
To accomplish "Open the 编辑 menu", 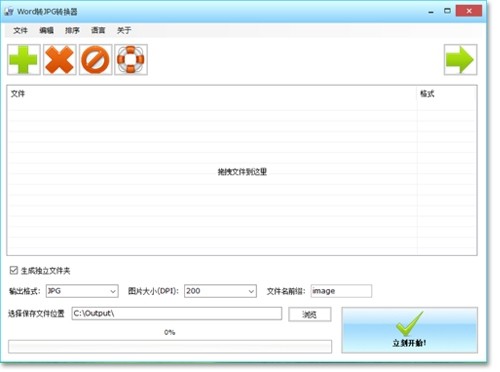I will (x=46, y=30).
